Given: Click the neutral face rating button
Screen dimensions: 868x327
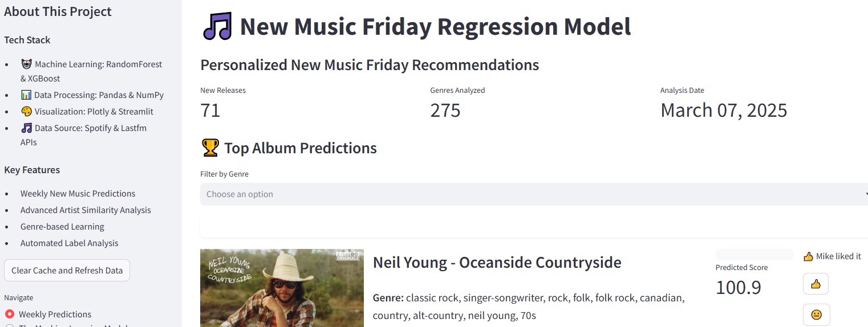Looking at the screenshot, I should tap(816, 314).
